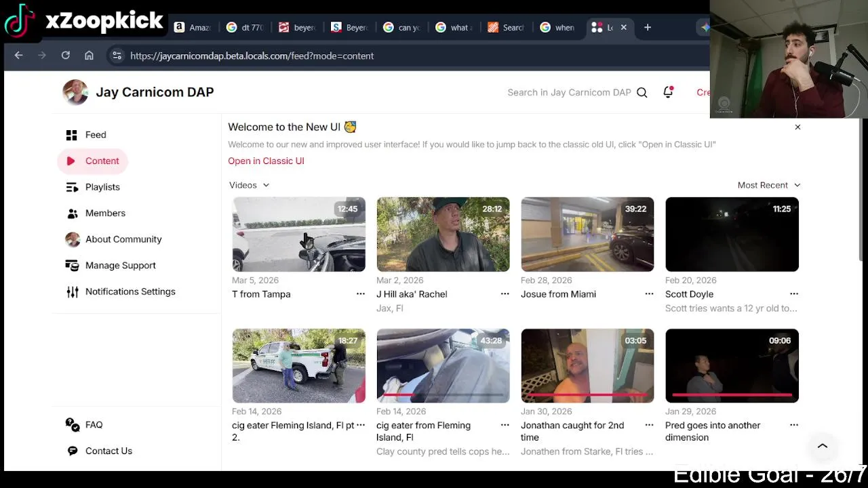Open options for cig eater pt 2 video
868x488 pixels.
click(361, 425)
